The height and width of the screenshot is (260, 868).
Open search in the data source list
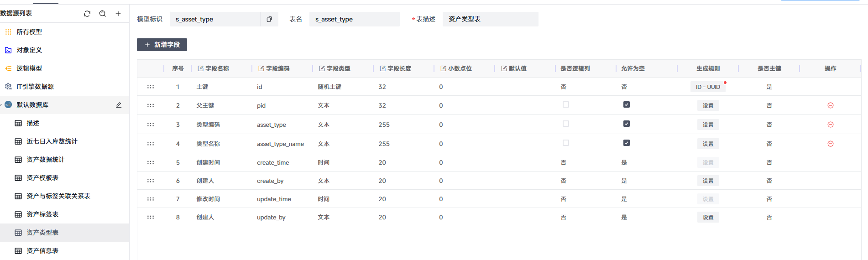pyautogui.click(x=103, y=14)
